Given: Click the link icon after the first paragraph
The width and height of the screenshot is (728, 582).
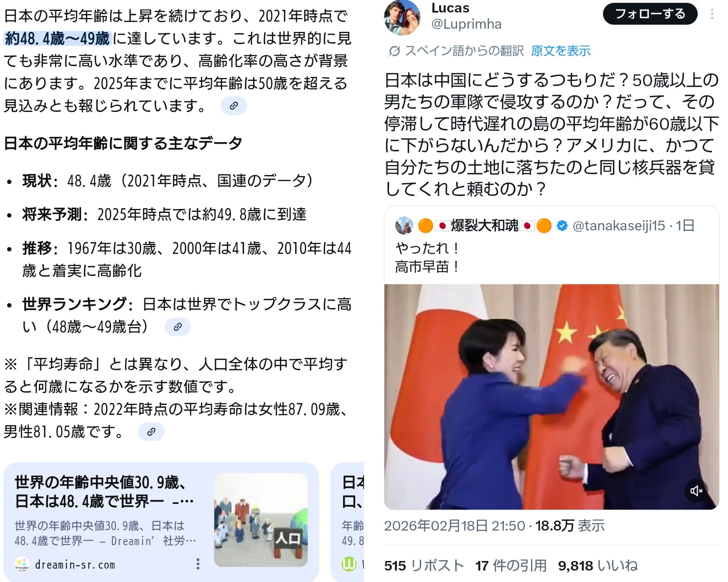Looking at the screenshot, I should 233,106.
